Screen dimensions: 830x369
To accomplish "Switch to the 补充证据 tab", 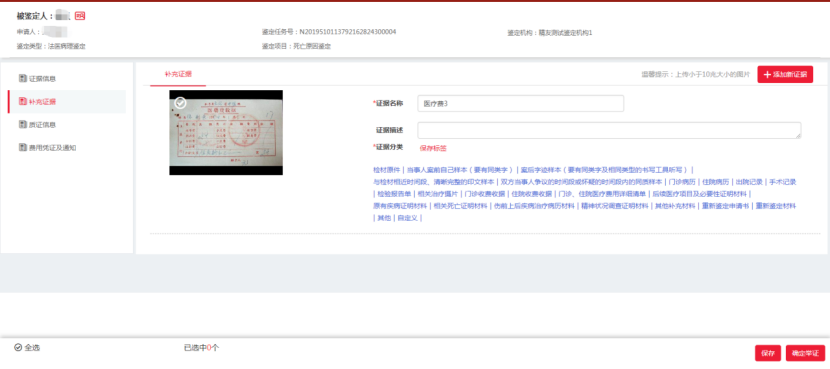I will pos(178,74).
